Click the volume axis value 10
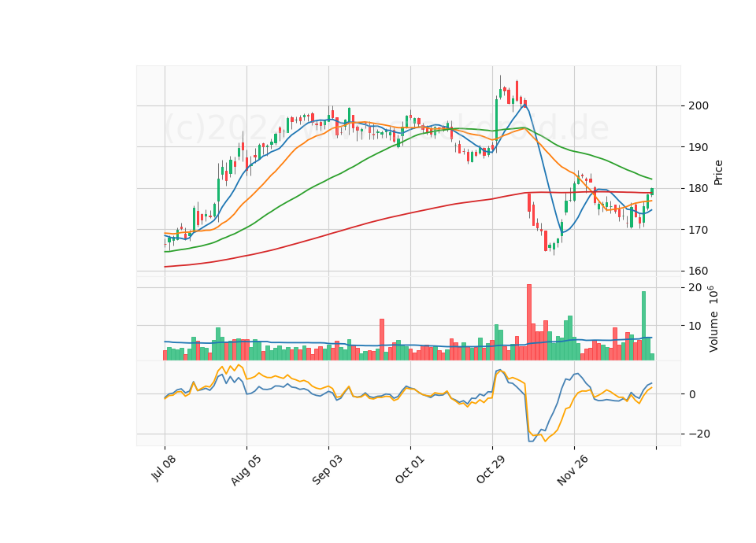Image resolution: width=756 pixels, height=543 pixels. point(695,326)
